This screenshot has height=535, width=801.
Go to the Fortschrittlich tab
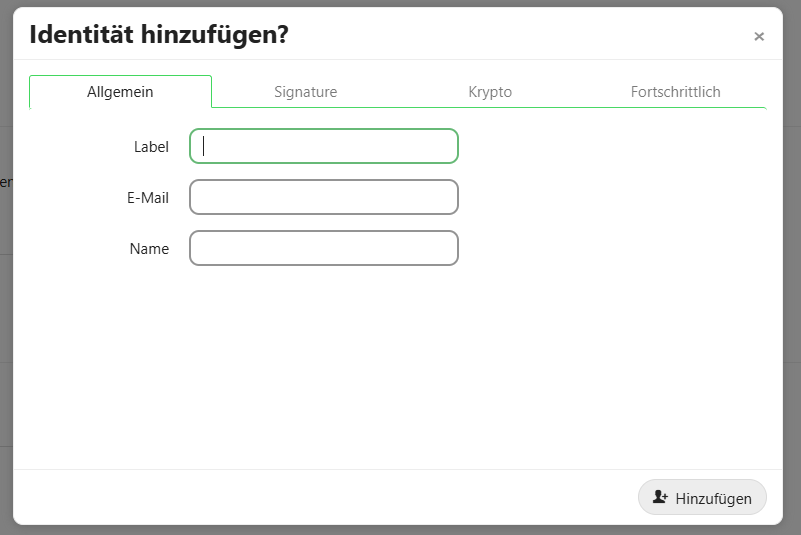(x=675, y=92)
